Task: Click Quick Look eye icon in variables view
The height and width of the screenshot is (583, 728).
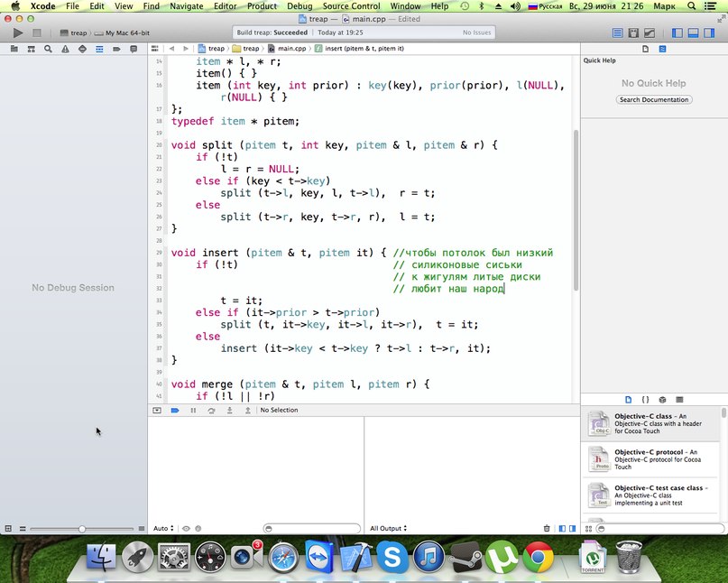Action: (x=186, y=528)
